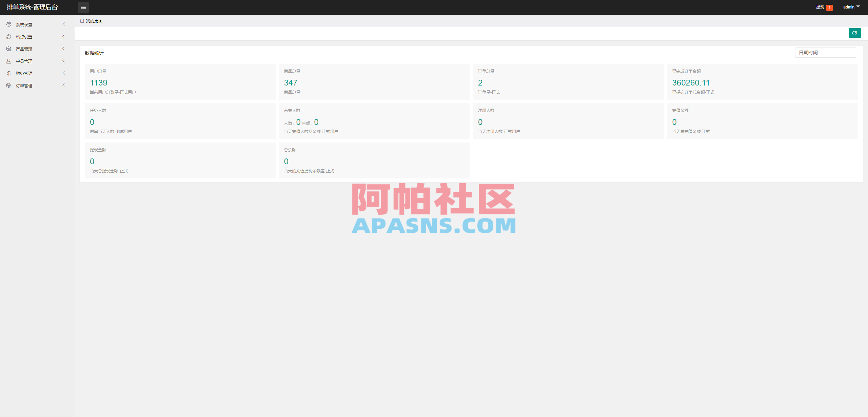Expand the 财务管理 submenu

tap(63, 73)
